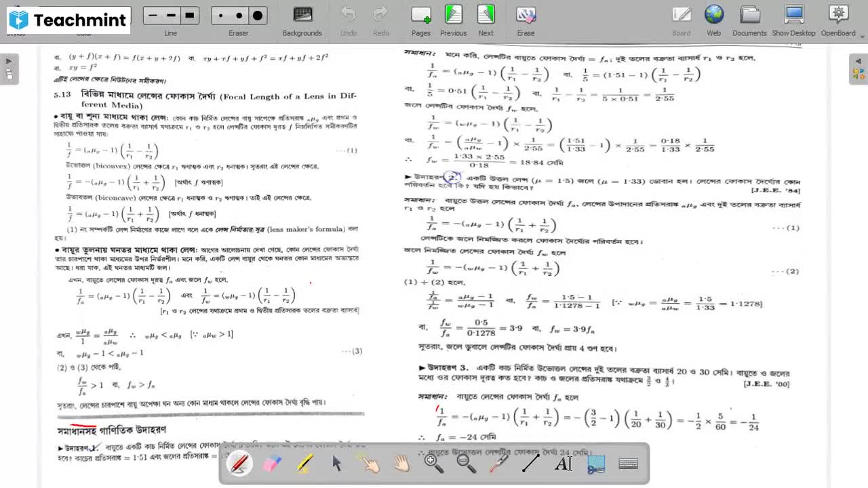This screenshot has height=488, width=868.
Task: Go to the Next page
Action: 486,21
